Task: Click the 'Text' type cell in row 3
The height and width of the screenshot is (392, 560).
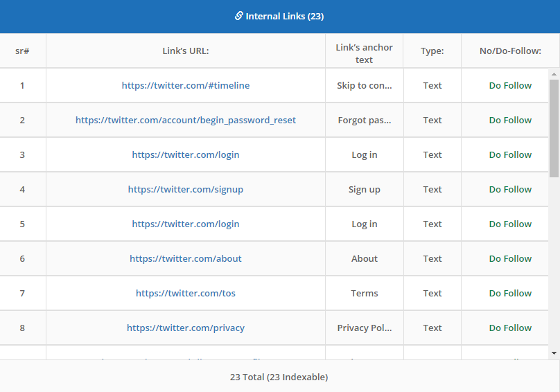Action: (432, 154)
